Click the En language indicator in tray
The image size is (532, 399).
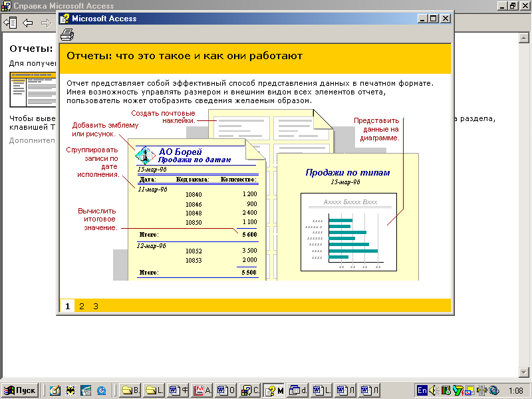pos(422,390)
